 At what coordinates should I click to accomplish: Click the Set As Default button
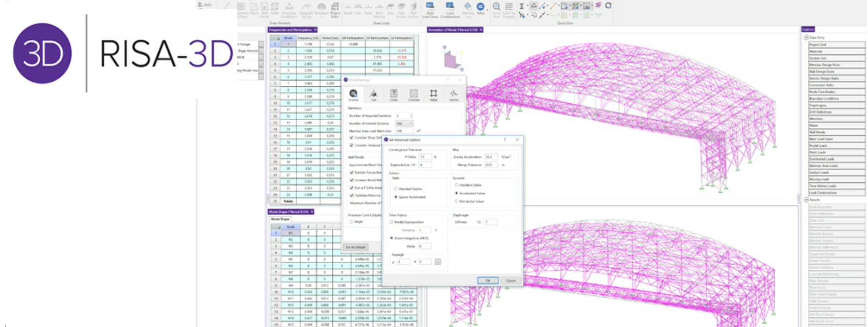click(356, 247)
